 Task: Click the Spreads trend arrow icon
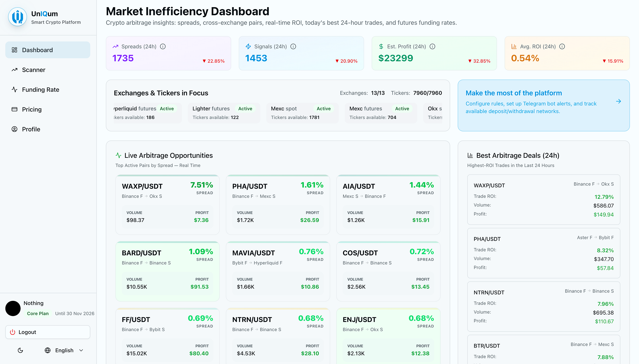[x=116, y=46]
